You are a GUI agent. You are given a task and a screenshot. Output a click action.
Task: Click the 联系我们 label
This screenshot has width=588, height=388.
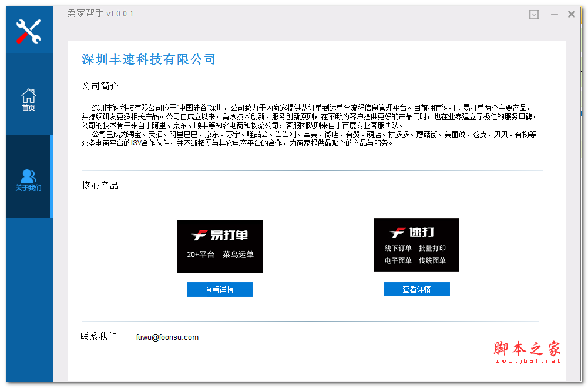tap(99, 337)
